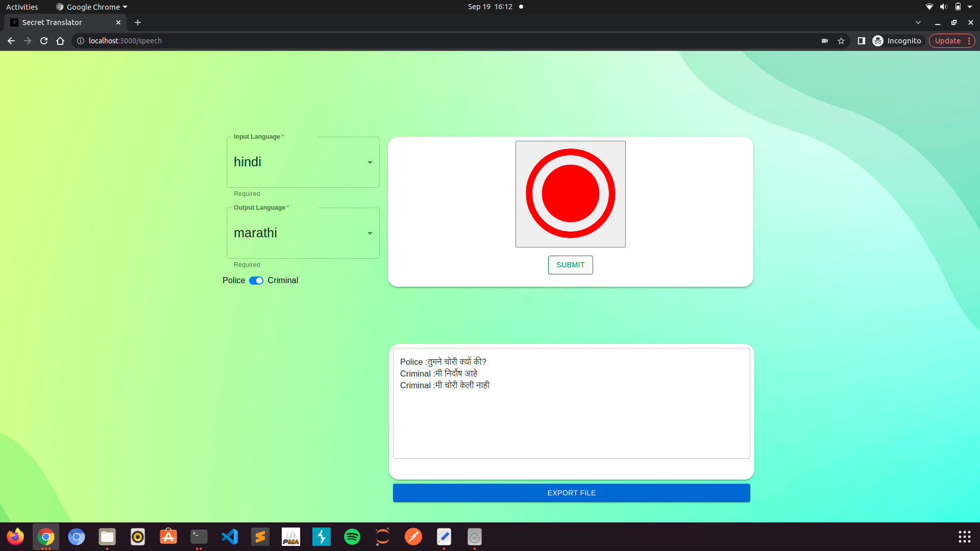
Task: Click the Criminal :मी चोरी केली नाही line
Action: coord(445,385)
